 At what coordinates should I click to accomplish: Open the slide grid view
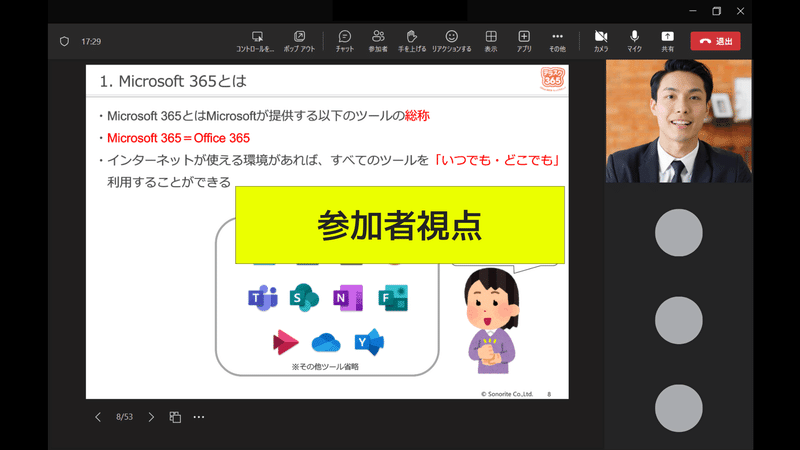click(x=175, y=417)
